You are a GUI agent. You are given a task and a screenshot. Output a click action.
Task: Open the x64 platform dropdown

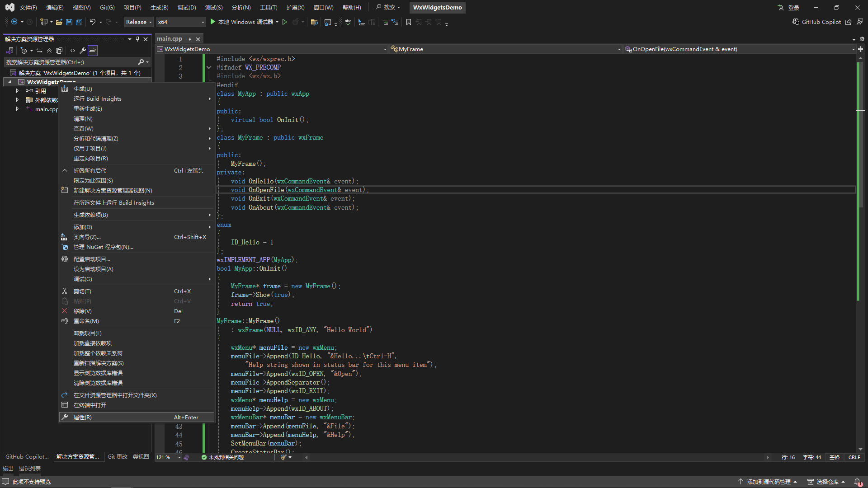pos(181,22)
